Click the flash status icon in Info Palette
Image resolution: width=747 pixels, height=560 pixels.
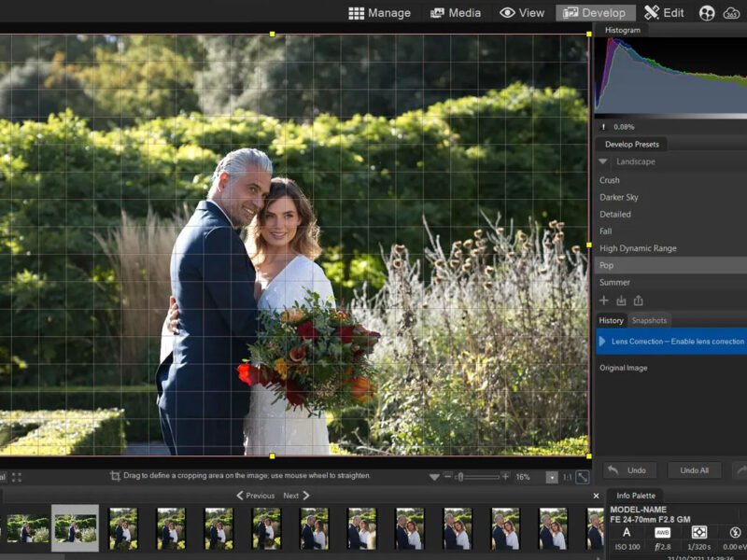click(x=735, y=533)
